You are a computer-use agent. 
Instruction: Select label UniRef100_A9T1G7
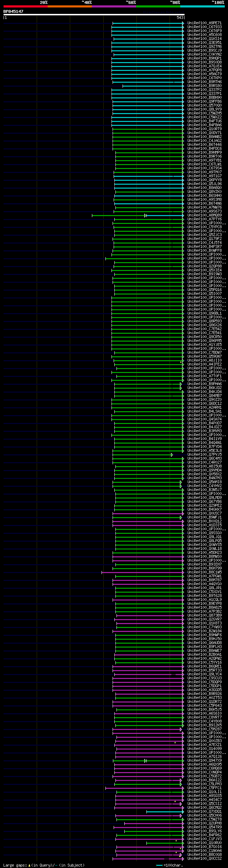point(204,176)
